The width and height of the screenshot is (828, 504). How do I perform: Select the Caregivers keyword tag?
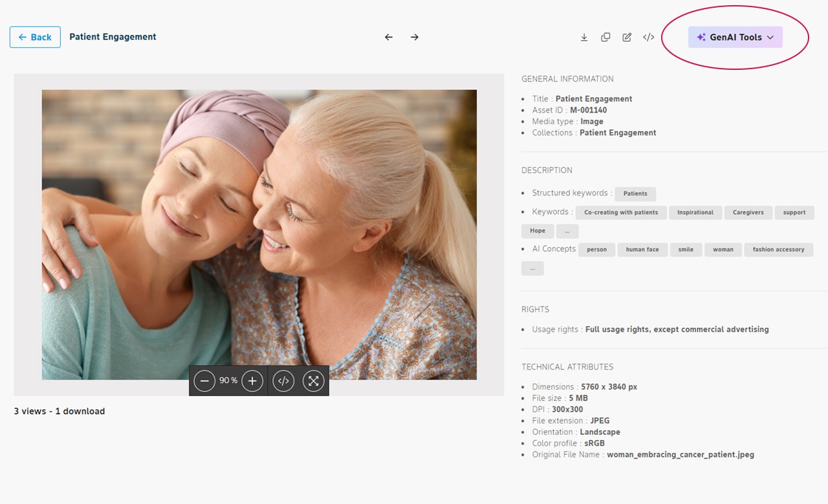click(748, 212)
